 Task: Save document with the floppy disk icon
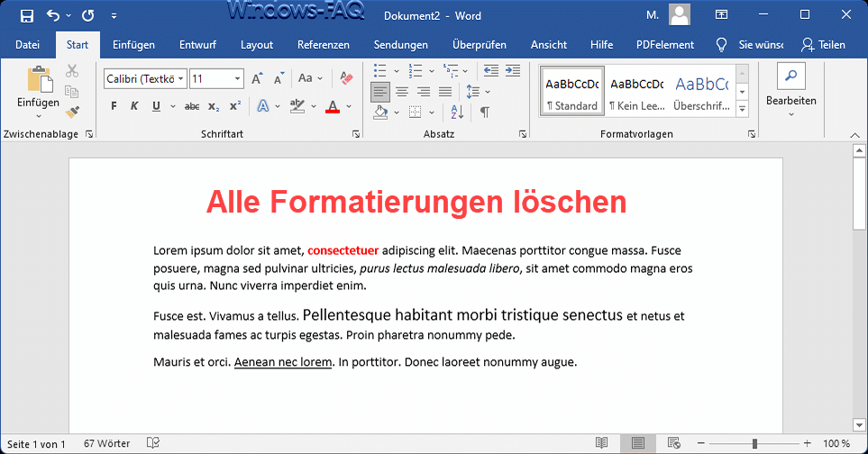[x=26, y=16]
